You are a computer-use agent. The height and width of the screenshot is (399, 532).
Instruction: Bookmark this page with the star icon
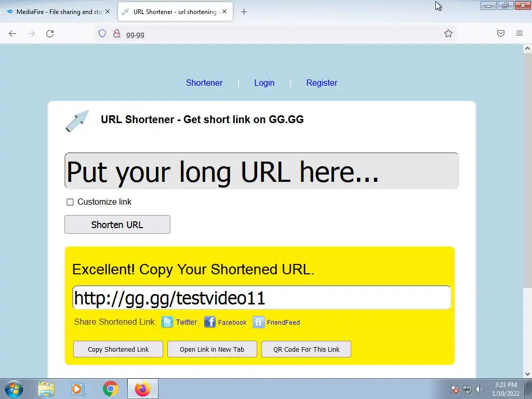(448, 33)
